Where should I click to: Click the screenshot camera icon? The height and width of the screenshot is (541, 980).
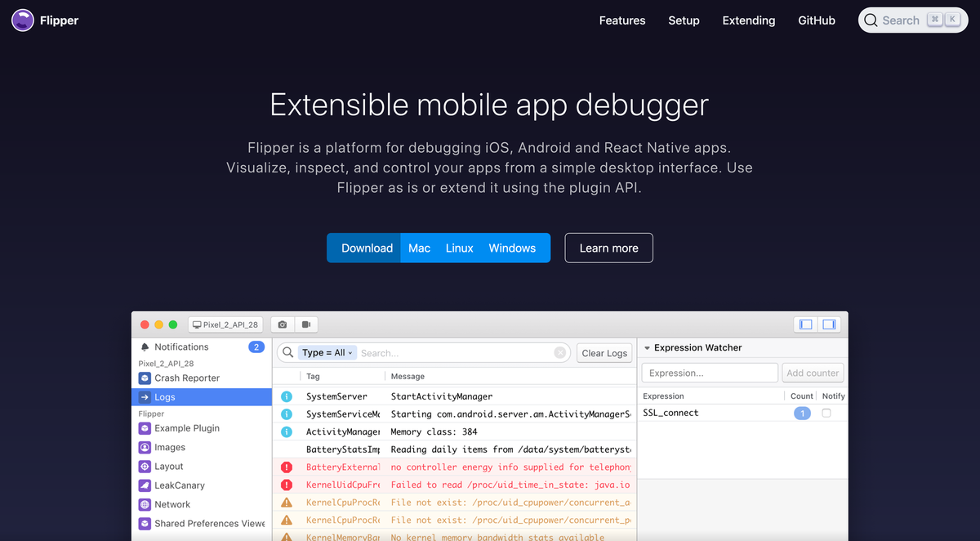click(283, 324)
